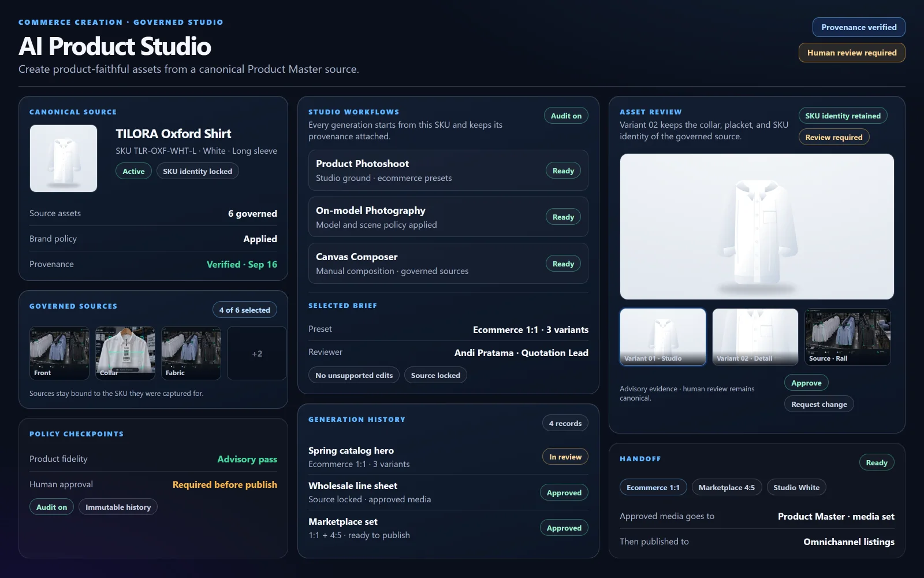
Task: Click Ready badge on On-model Photography
Action: (563, 217)
